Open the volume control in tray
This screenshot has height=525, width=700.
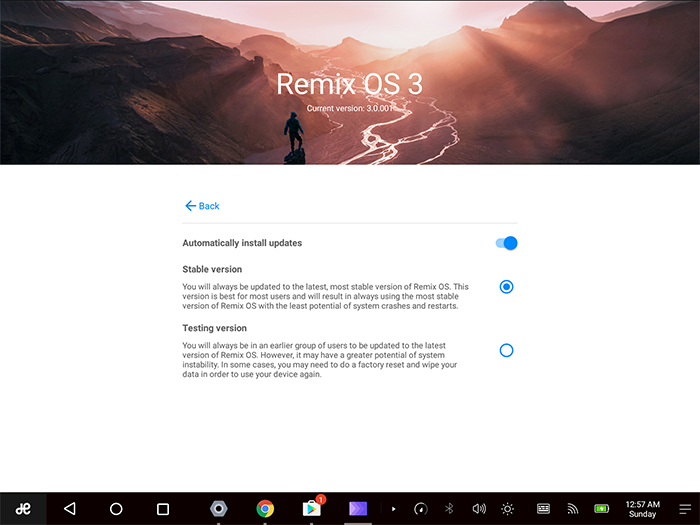pyautogui.click(x=479, y=509)
